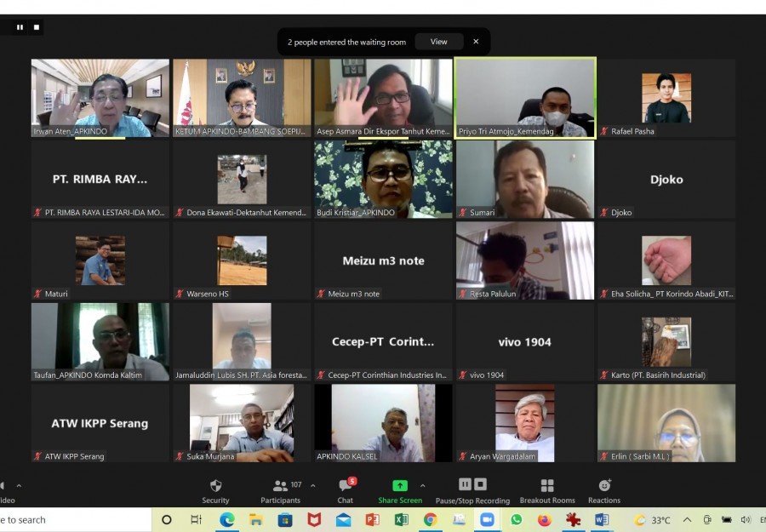Switch to Google Chrome on the taskbar
Screen dimensions: 766x532
click(431, 520)
